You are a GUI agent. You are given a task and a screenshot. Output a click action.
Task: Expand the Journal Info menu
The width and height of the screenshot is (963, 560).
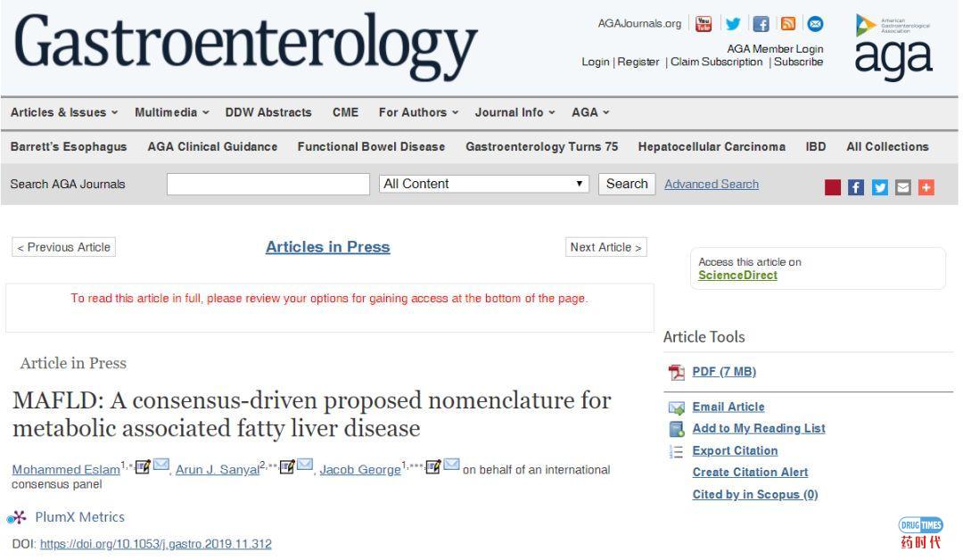pos(514,112)
